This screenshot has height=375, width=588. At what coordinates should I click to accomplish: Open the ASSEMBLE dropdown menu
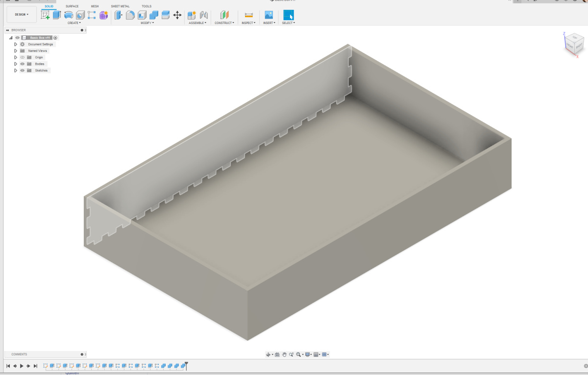coord(197,23)
